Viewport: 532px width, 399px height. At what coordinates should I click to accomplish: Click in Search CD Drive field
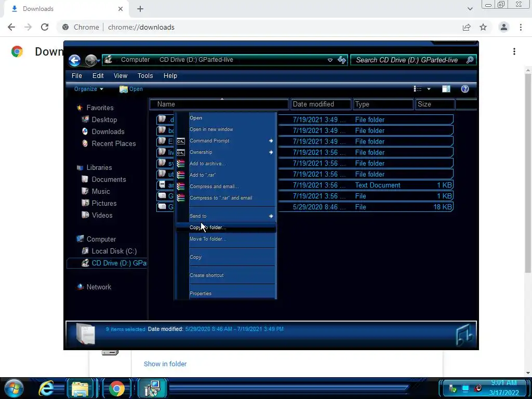tap(407, 60)
